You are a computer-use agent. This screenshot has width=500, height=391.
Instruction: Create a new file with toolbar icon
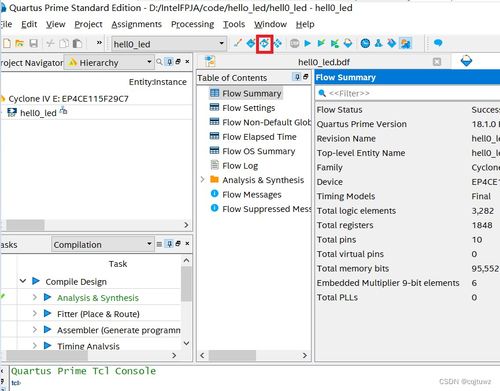[x=7, y=43]
